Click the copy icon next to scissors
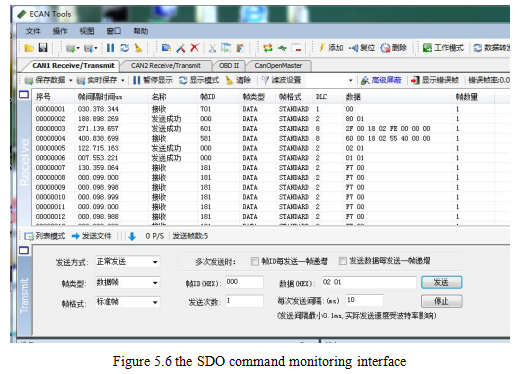Viewport: 520px width, 374px height. [226, 48]
